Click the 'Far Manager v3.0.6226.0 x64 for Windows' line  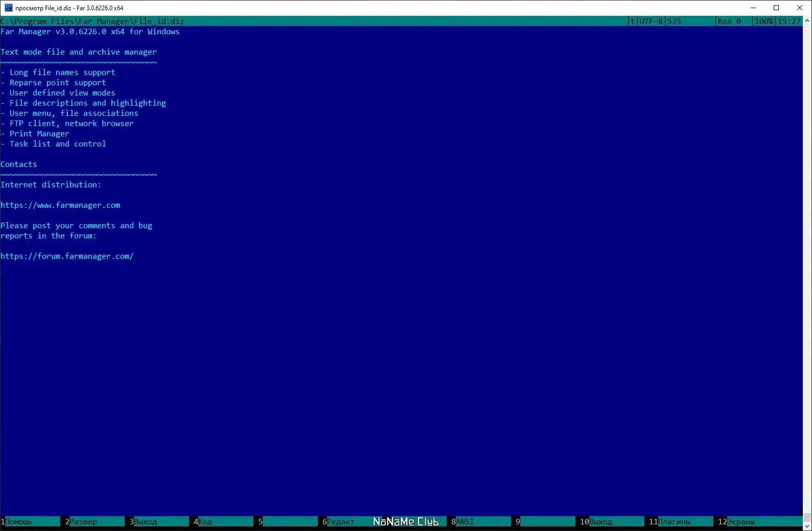[90, 32]
